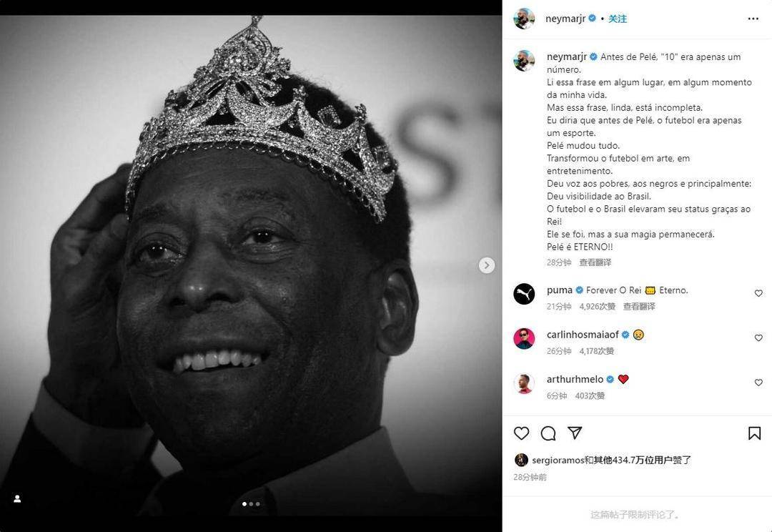Like carlinhosmaiaof's comment heart

click(758, 338)
